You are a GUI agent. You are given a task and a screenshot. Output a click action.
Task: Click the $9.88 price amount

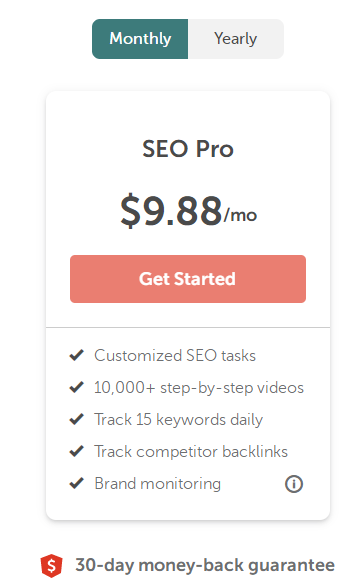171,210
